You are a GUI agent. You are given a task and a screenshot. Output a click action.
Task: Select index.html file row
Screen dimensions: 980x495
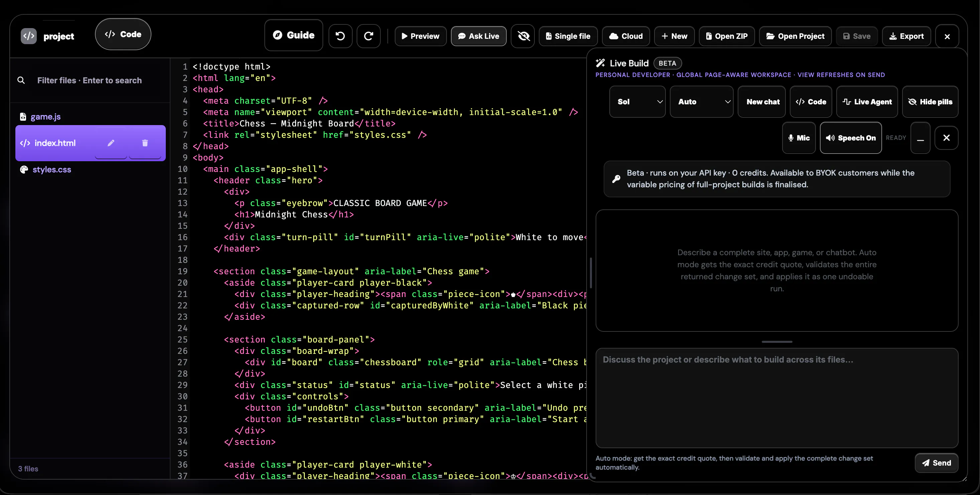coord(90,143)
